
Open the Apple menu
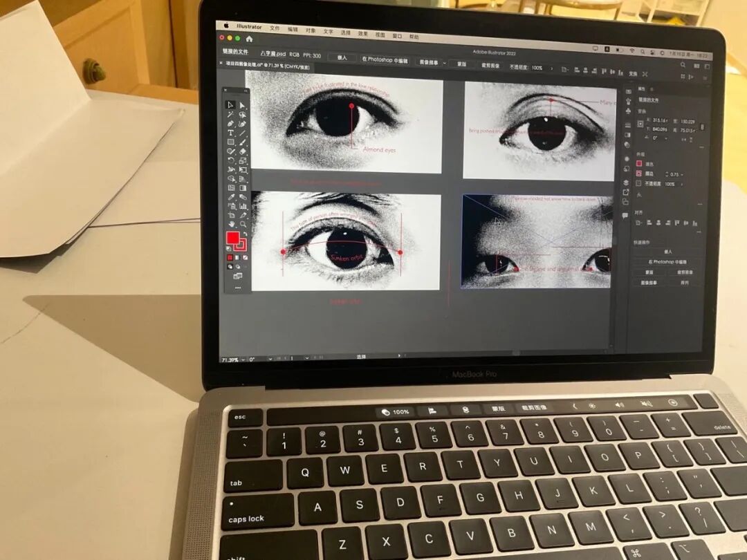226,26
